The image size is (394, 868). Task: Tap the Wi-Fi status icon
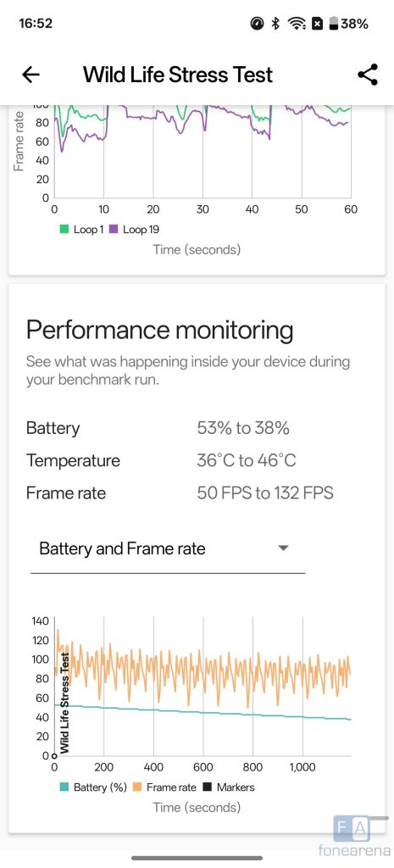coord(297,24)
